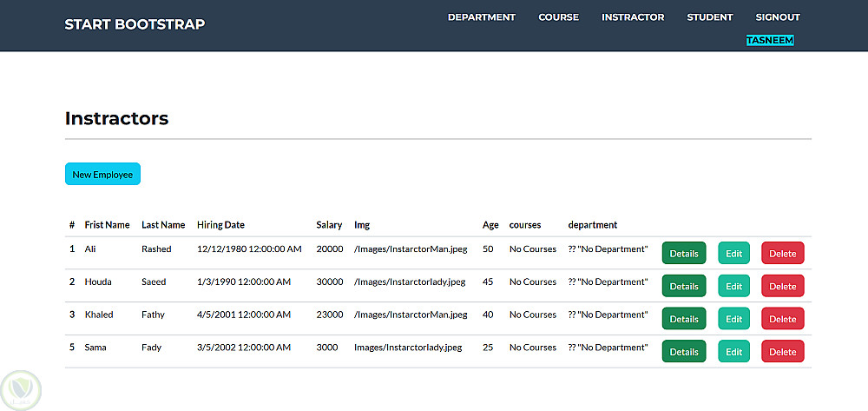Open the Department menu item
The image size is (868, 411).
pyautogui.click(x=481, y=17)
